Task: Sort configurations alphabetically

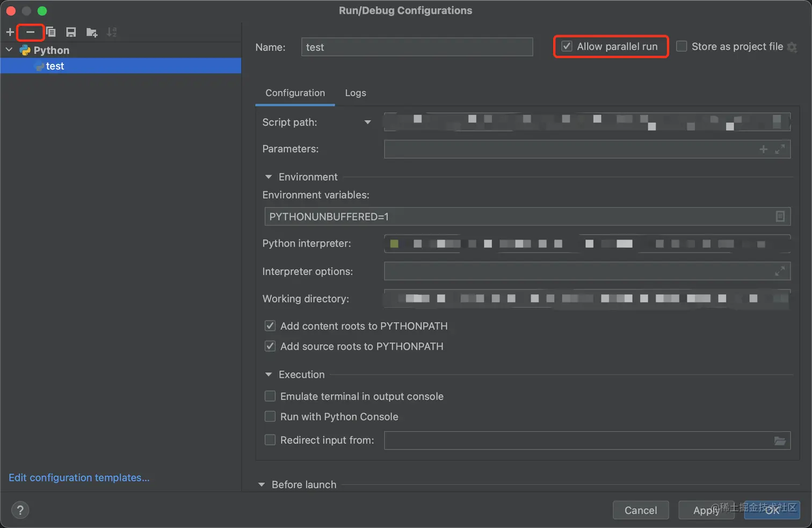Action: pos(112,32)
